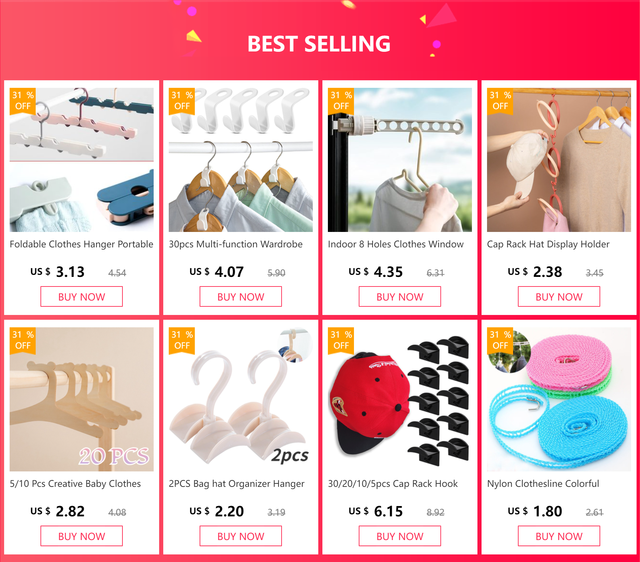The height and width of the screenshot is (562, 640).
Task: Open Nylon Clothesline Colorful rope image
Action: pyautogui.click(x=559, y=399)
